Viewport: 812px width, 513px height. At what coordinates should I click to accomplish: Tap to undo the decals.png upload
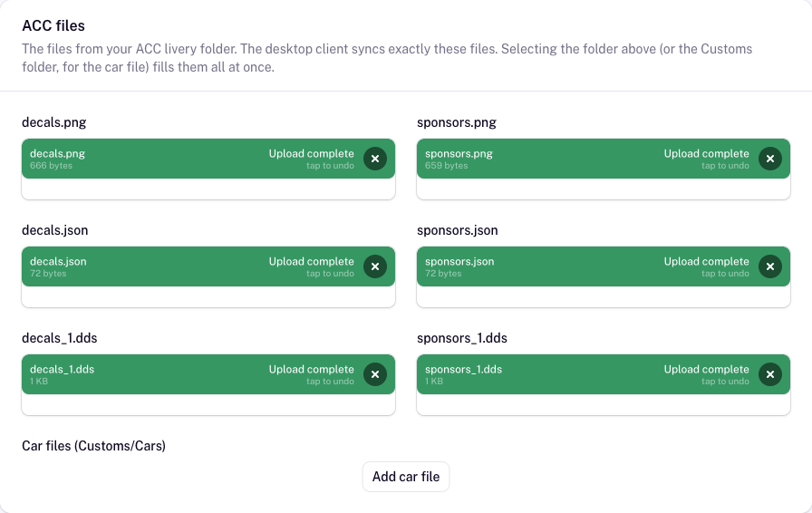(x=330, y=166)
